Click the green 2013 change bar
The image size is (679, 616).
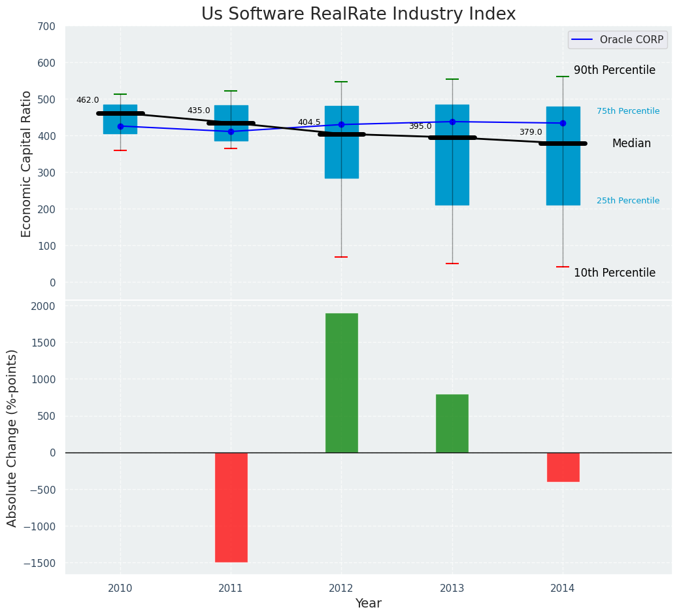tap(452, 423)
